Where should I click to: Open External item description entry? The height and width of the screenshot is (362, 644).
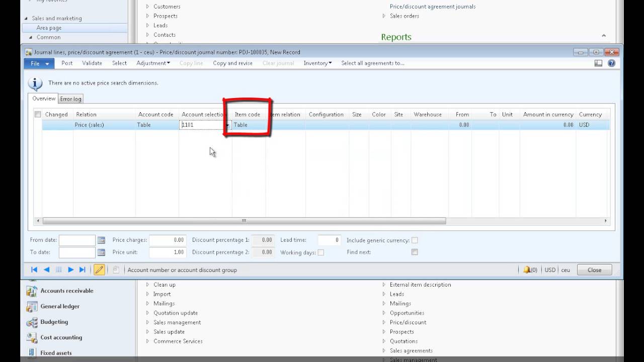click(420, 285)
